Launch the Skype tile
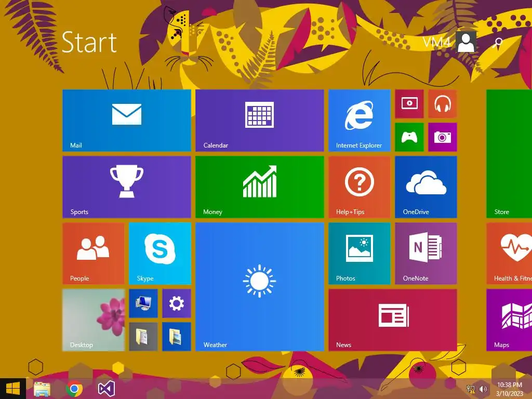 (160, 254)
